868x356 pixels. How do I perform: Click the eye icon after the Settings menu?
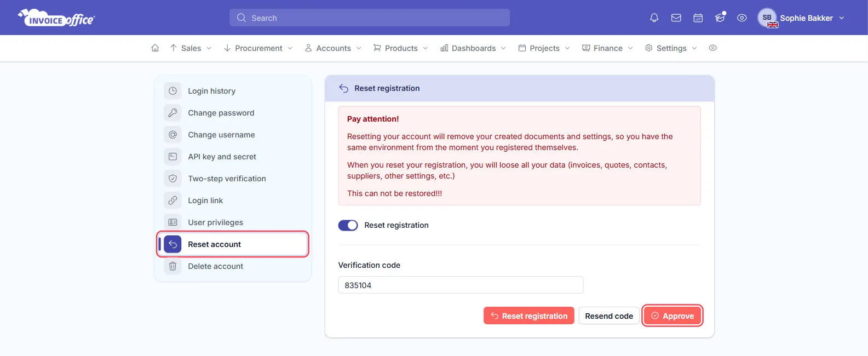[x=712, y=48]
